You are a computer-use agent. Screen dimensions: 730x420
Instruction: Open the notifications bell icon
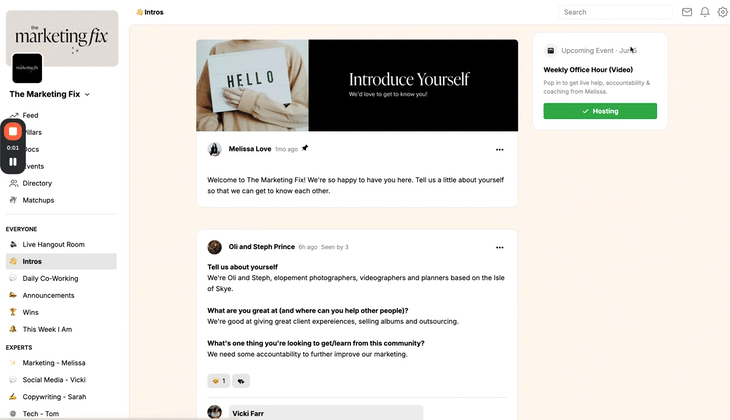point(705,12)
